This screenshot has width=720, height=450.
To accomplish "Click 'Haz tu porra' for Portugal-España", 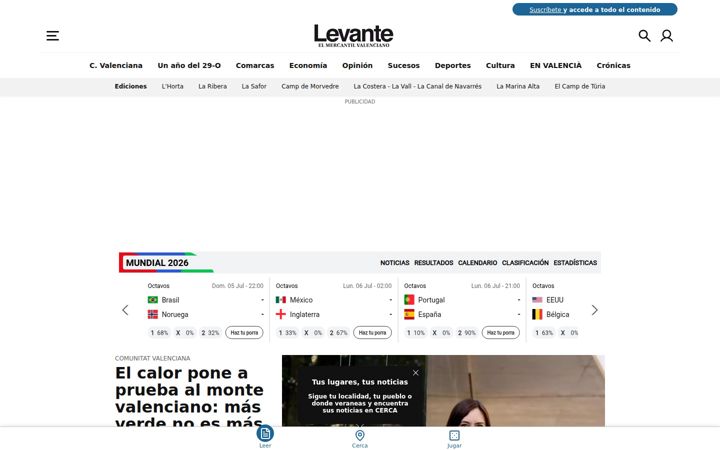I will coord(501,332).
